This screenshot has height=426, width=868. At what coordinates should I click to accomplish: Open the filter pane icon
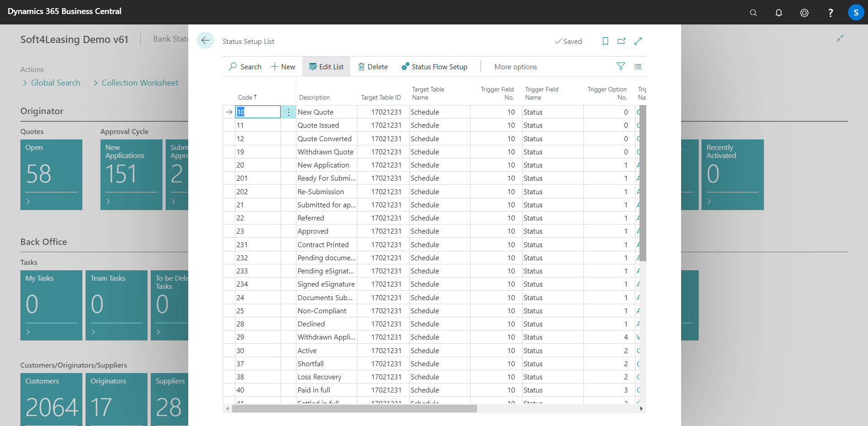coord(621,67)
